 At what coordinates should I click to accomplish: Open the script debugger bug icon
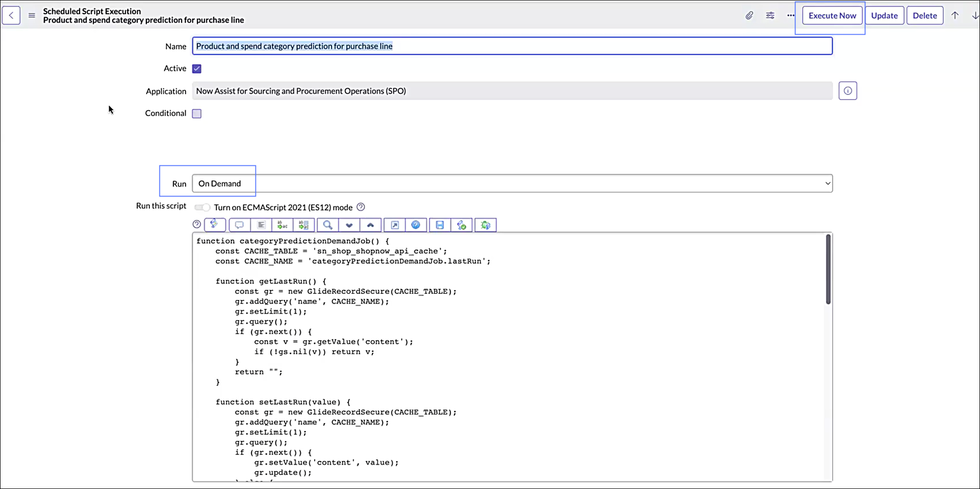[486, 225]
